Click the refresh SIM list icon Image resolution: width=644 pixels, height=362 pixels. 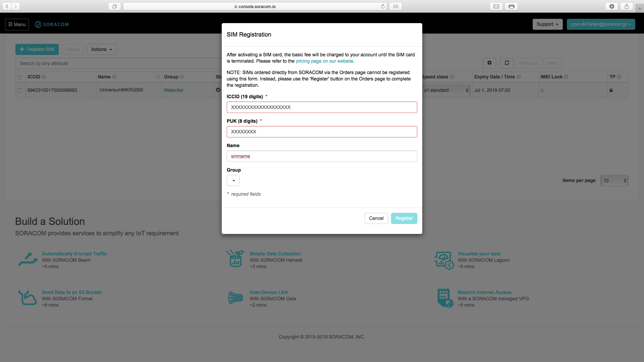pos(507,63)
